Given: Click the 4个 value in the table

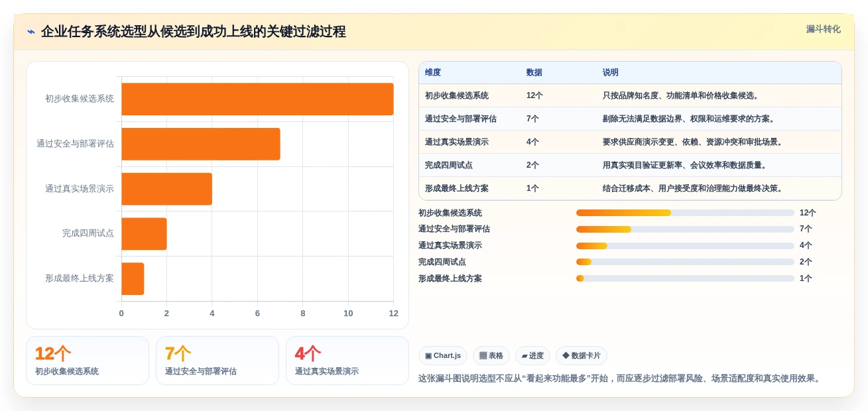Looking at the screenshot, I should point(532,142).
